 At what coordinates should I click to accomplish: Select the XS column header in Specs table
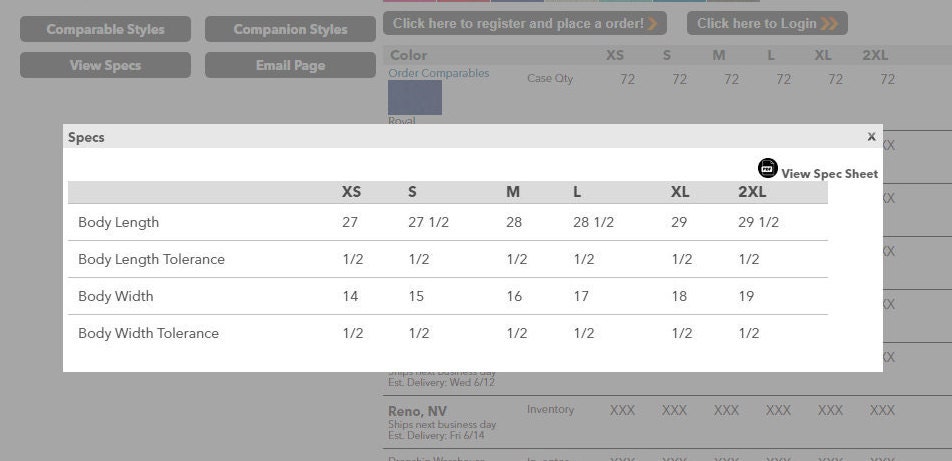pyautogui.click(x=352, y=192)
